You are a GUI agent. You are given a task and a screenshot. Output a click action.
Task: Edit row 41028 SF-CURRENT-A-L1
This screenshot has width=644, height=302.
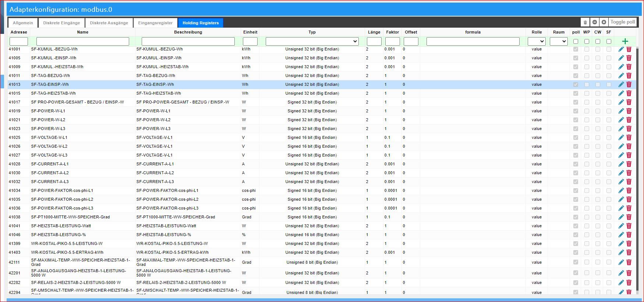(621, 164)
